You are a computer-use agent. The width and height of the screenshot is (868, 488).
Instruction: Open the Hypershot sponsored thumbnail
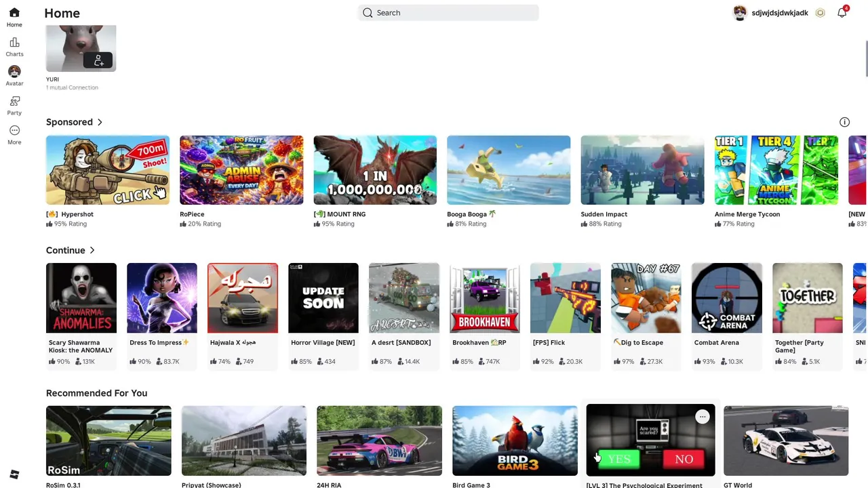pyautogui.click(x=108, y=170)
